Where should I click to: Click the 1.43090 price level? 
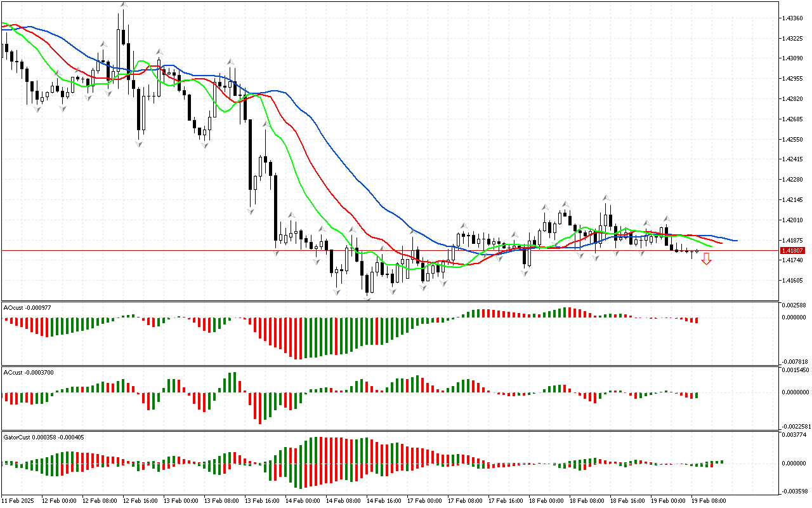[x=794, y=58]
